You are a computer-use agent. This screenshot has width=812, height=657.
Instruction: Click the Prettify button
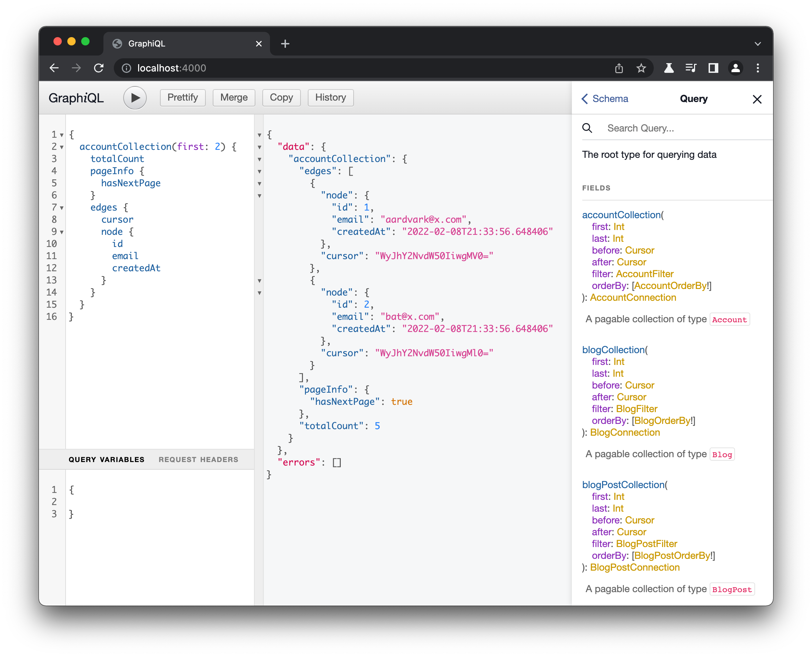tap(182, 97)
